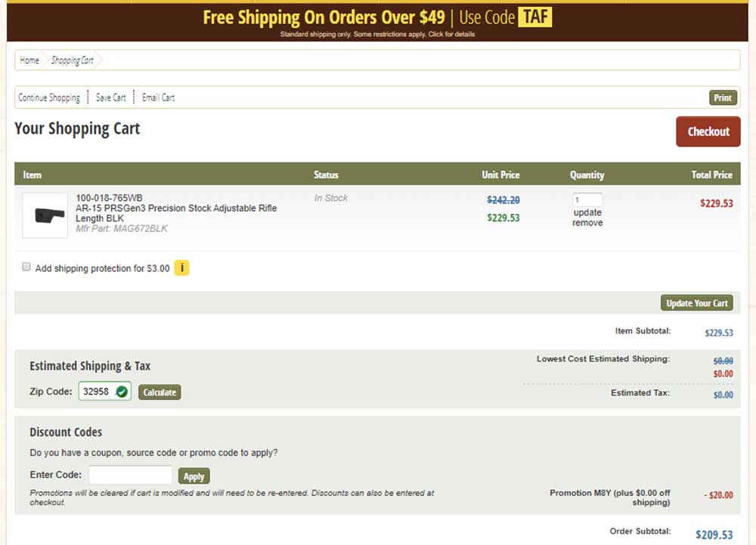Image resolution: width=756 pixels, height=545 pixels.
Task: Open Email Cart option
Action: coord(158,98)
